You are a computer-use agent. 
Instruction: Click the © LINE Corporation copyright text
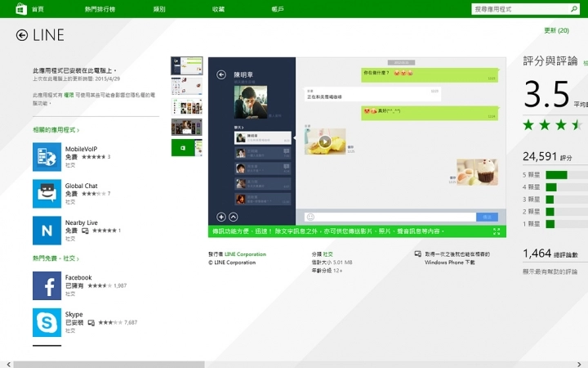(x=232, y=263)
